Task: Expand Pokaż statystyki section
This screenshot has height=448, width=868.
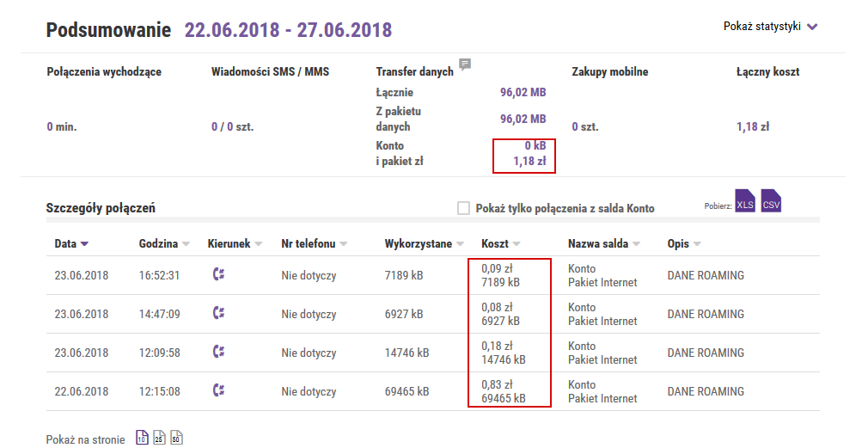Action: pos(770,26)
